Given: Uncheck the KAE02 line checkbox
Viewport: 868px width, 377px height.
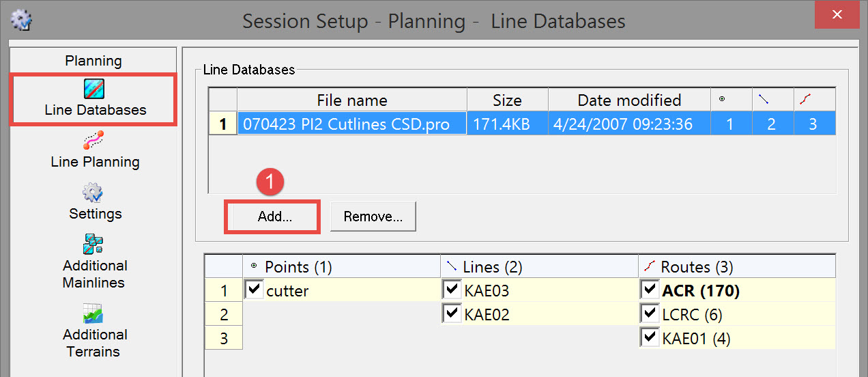Looking at the screenshot, I should [451, 313].
